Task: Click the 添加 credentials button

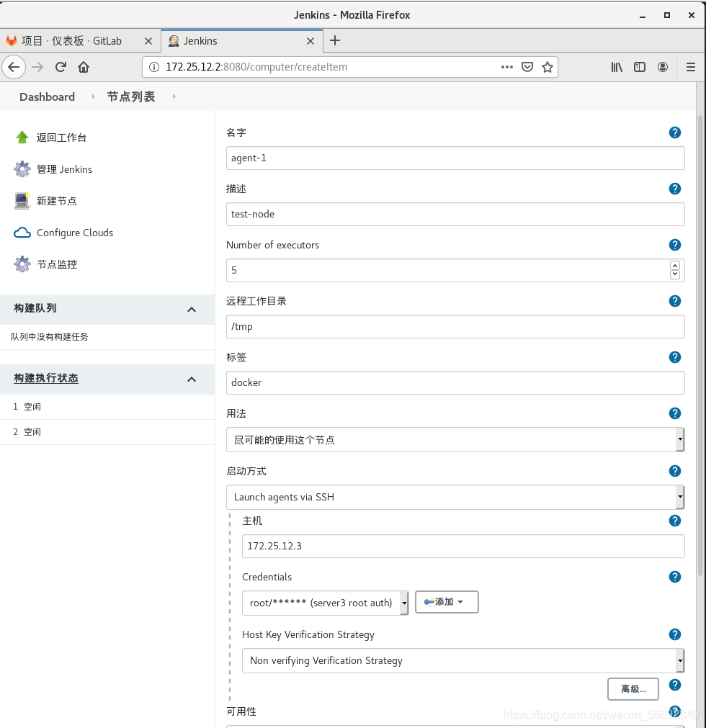Action: (447, 602)
